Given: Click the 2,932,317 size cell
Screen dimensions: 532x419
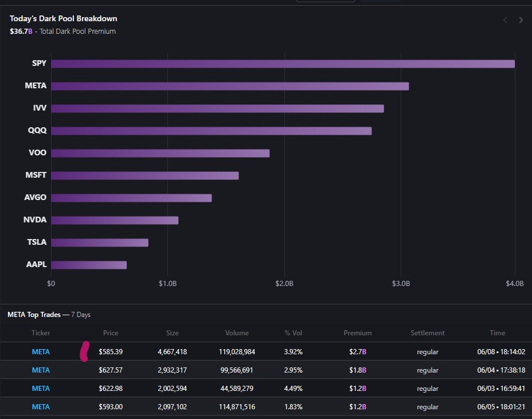Looking at the screenshot, I should 173,370.
